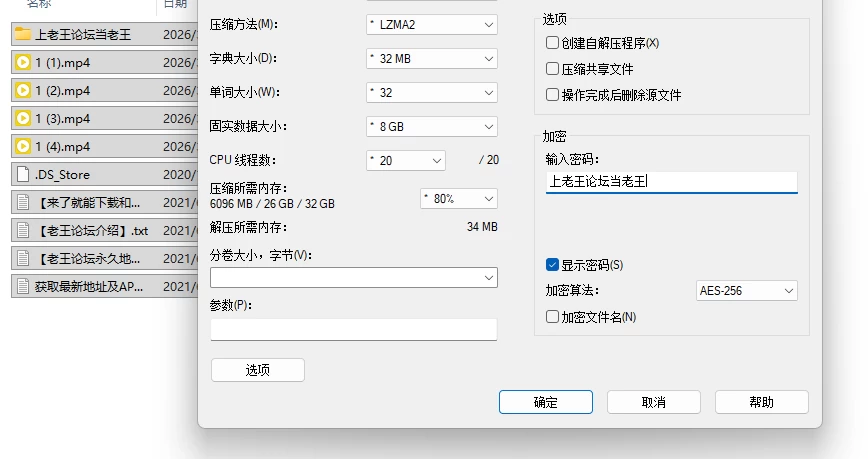
Task: Open the LZMA2 compression method dropdown
Action: (x=432, y=24)
